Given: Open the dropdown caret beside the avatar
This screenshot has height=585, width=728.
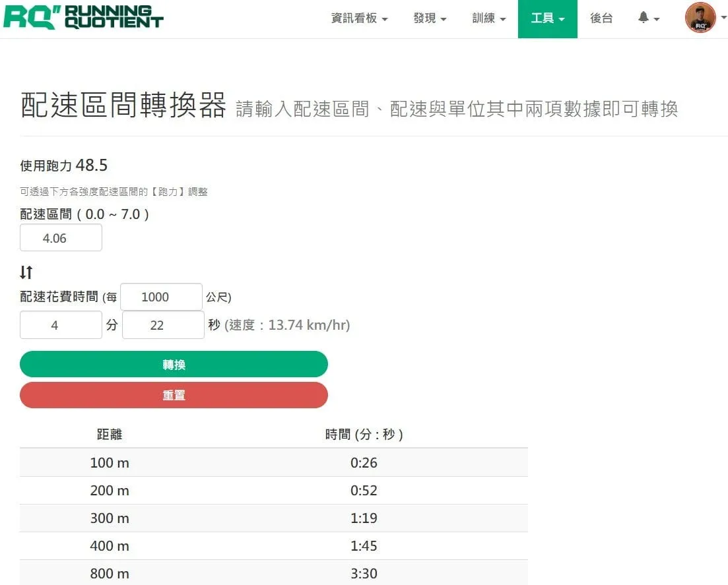Looking at the screenshot, I should coord(723,18).
